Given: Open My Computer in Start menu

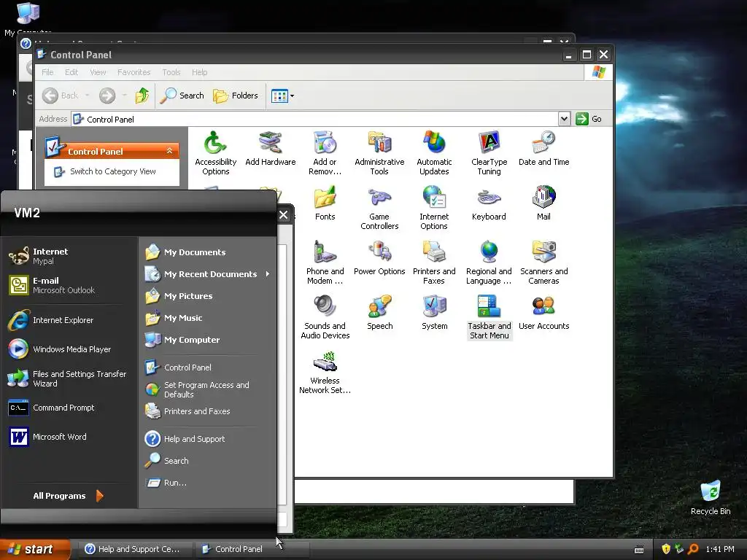Looking at the screenshot, I should click(x=207, y=340).
